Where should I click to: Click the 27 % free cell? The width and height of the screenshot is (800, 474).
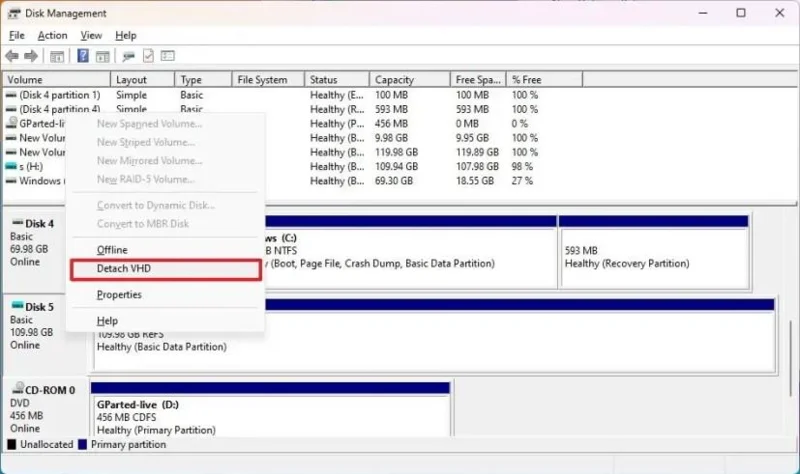point(522,181)
